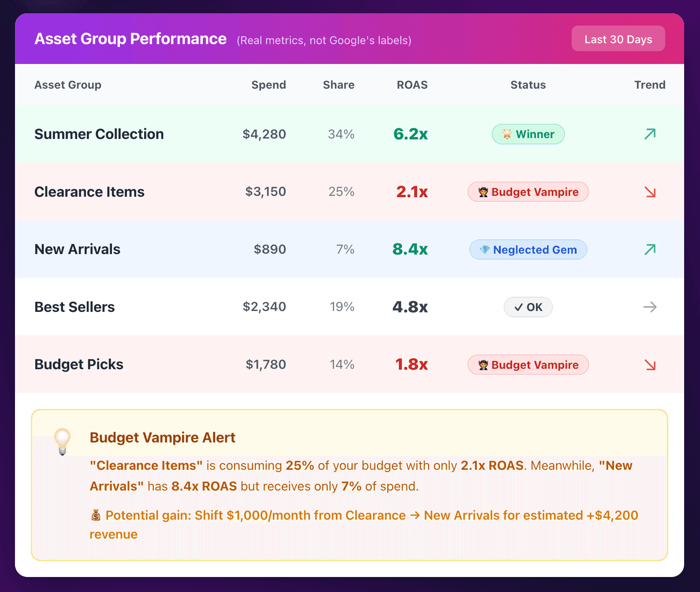Screen dimensions: 700x592
Task: Click the upward trend arrow for Summer Collection
Action: tap(650, 134)
